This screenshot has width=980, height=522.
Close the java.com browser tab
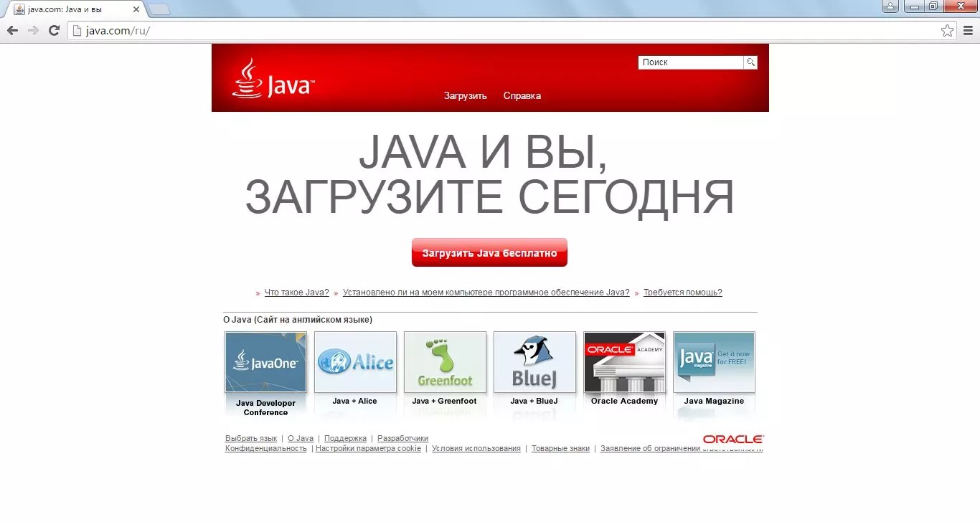(x=136, y=9)
